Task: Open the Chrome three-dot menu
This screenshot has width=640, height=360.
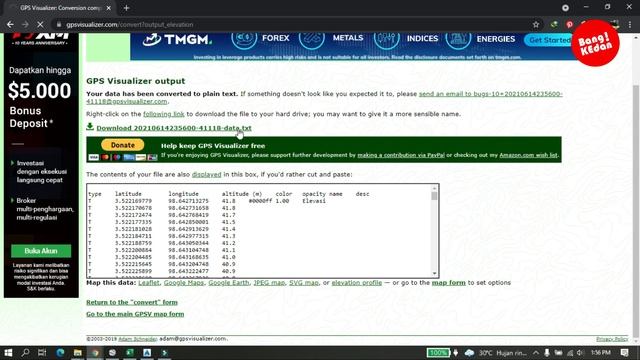Action: (x=630, y=24)
